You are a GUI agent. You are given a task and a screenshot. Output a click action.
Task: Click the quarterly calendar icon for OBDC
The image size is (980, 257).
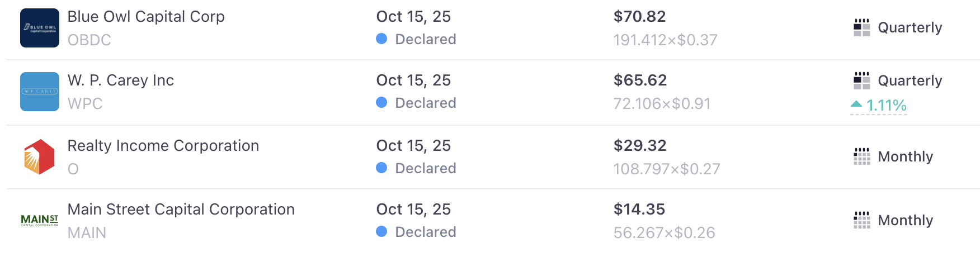861,27
